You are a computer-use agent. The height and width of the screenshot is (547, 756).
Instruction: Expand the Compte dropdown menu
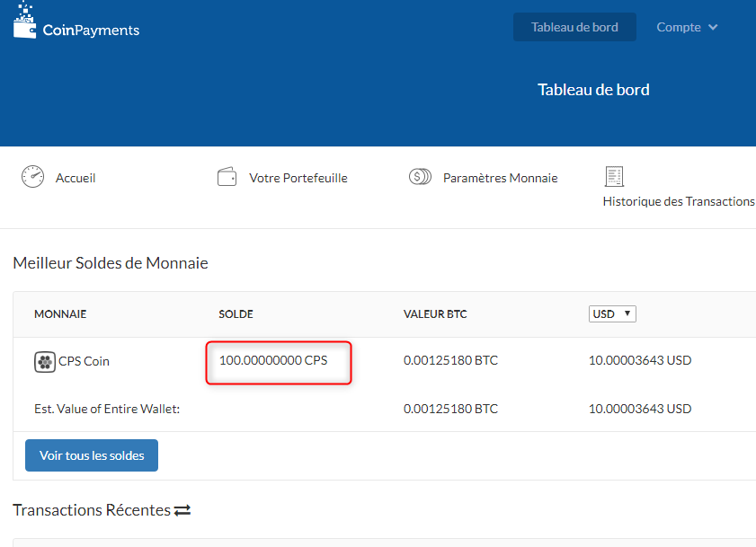pyautogui.click(x=687, y=28)
